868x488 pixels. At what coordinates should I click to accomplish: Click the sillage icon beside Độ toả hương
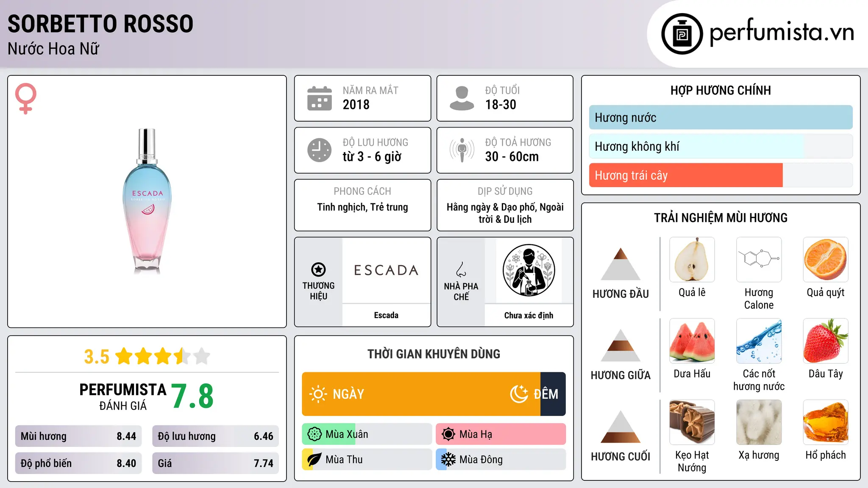coord(462,150)
